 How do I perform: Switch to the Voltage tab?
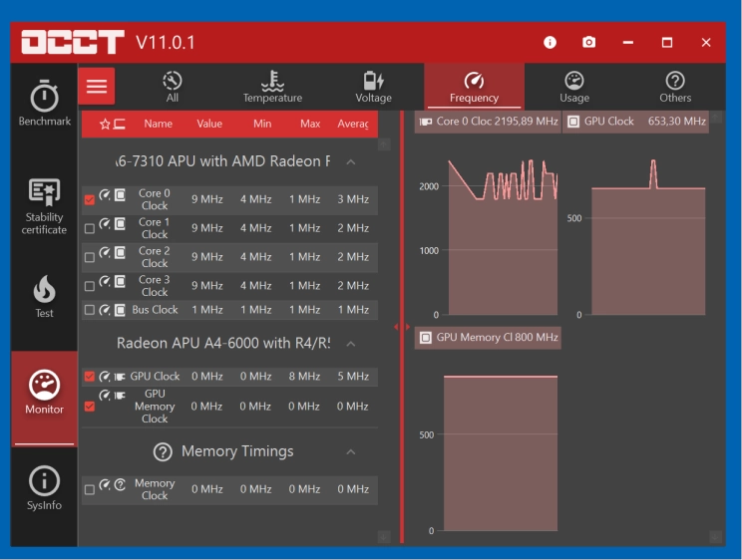373,88
